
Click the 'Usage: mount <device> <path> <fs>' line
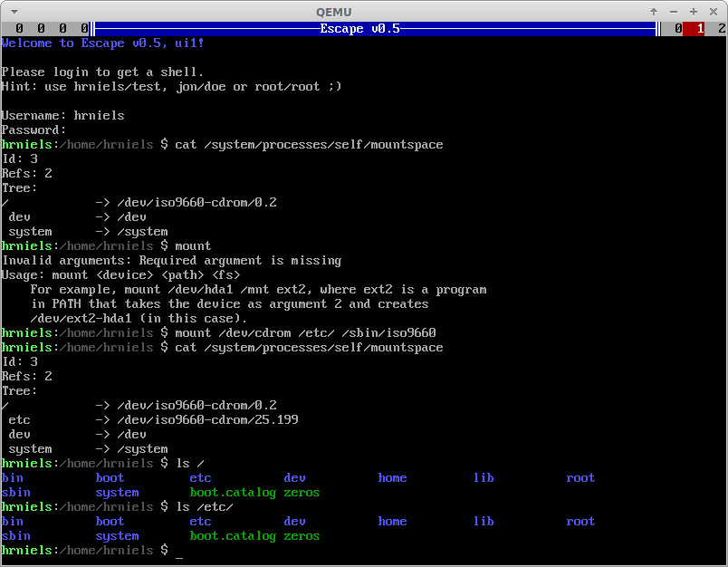(120, 275)
